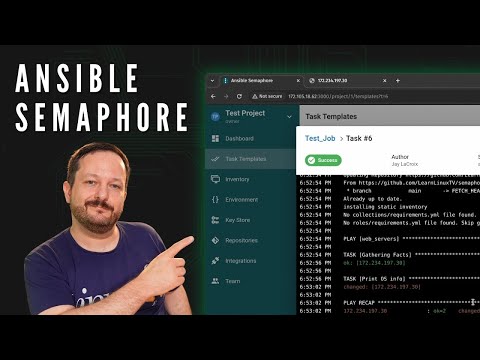Viewport: 480px width, 360px height.
Task: Open the Environment menu item
Action: (250, 199)
